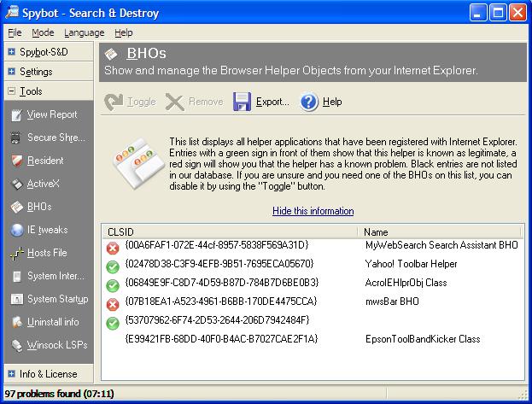Image resolution: width=532 pixels, height=404 pixels.
Task: Open the IE tweaks link
Action: [x=48, y=230]
